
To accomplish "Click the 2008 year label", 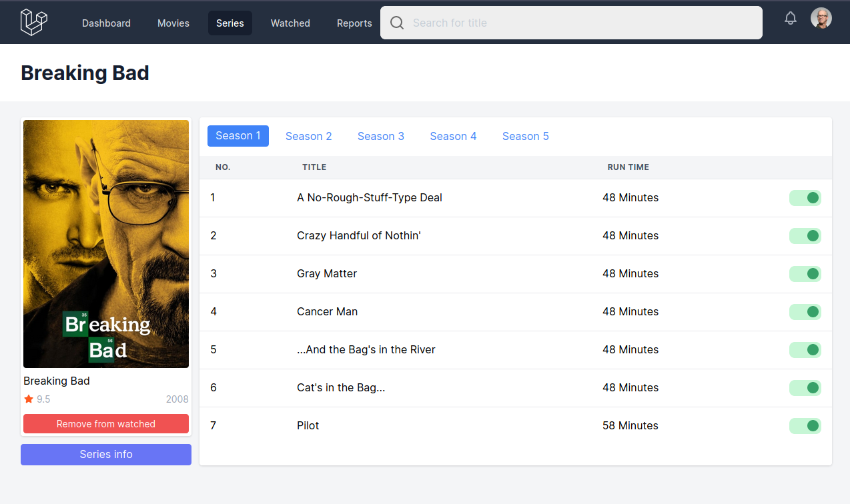I will pos(177,399).
